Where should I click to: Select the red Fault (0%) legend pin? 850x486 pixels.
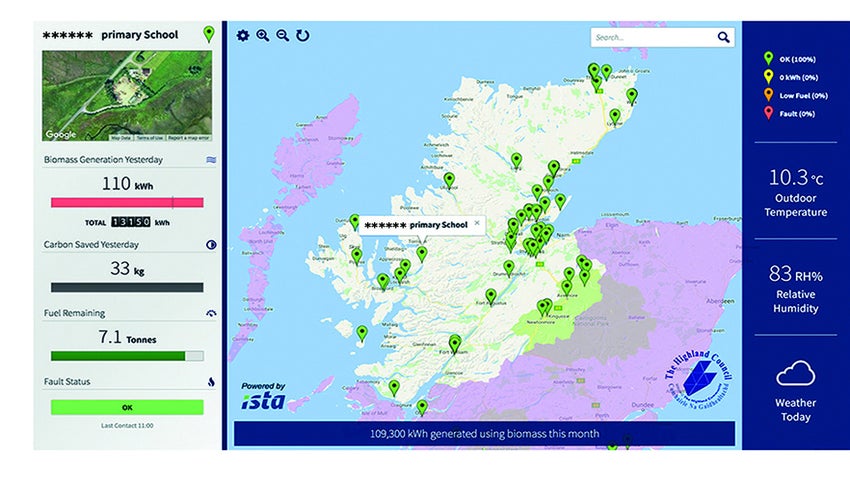(768, 113)
